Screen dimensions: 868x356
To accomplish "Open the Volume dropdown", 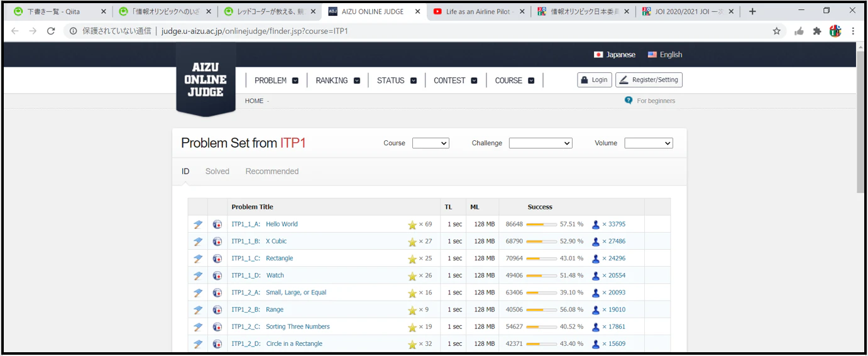I will [649, 143].
